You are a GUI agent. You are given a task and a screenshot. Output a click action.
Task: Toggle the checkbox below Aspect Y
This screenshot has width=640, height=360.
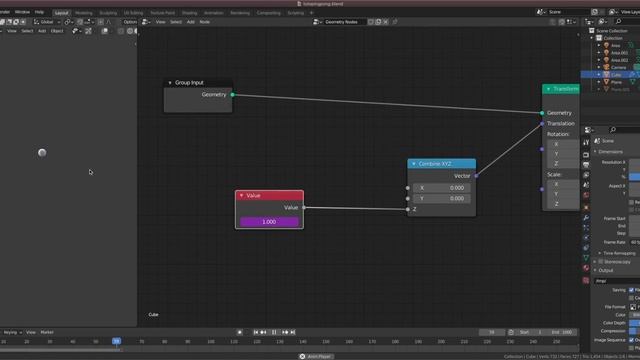point(631,202)
